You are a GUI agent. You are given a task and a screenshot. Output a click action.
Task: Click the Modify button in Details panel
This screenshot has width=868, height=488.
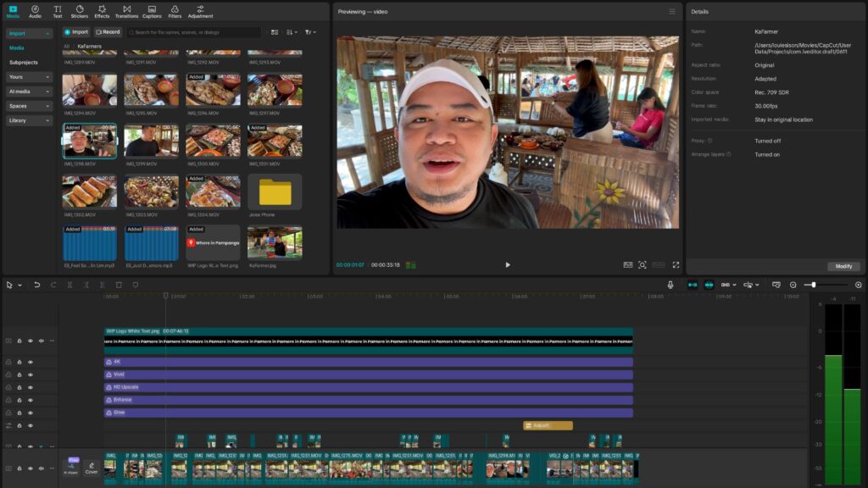(x=844, y=266)
